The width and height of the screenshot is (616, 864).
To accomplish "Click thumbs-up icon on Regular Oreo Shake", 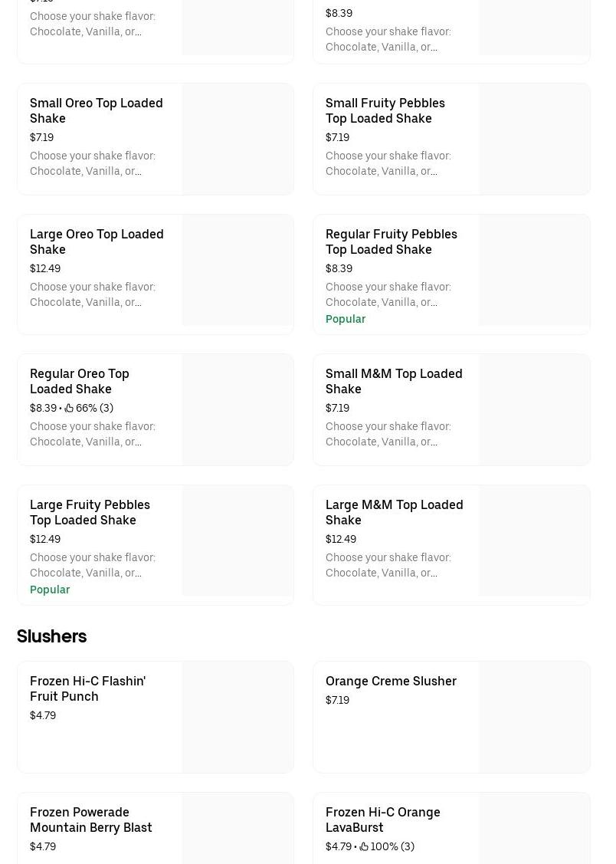I will click(69, 409).
